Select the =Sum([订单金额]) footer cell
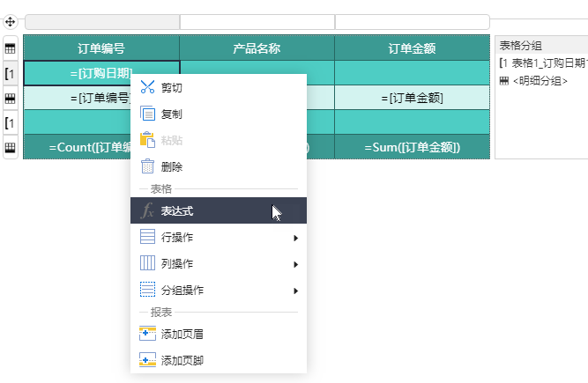This screenshot has height=383, width=588. (x=412, y=147)
